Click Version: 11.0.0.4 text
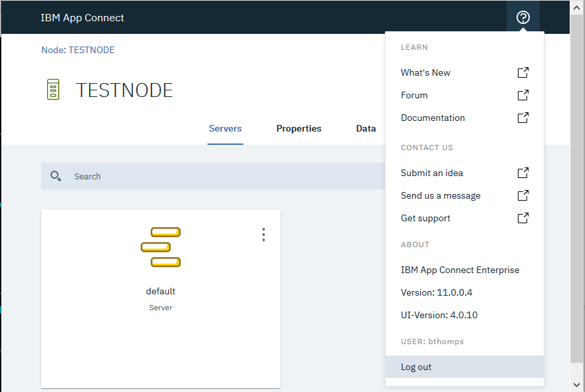585x392 pixels. (x=437, y=292)
